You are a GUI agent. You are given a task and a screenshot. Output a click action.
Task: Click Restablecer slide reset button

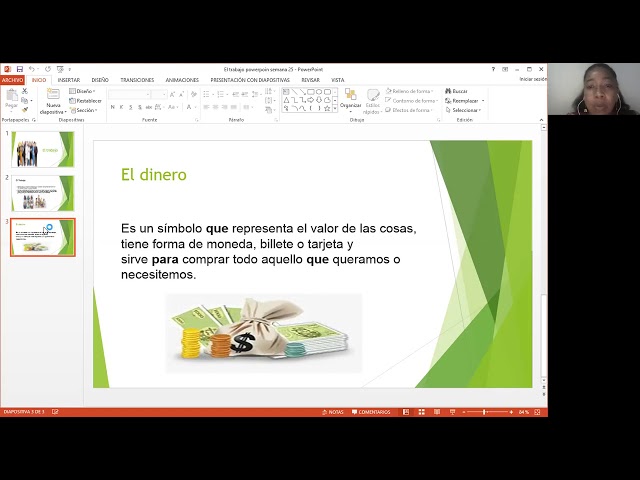tap(85, 100)
